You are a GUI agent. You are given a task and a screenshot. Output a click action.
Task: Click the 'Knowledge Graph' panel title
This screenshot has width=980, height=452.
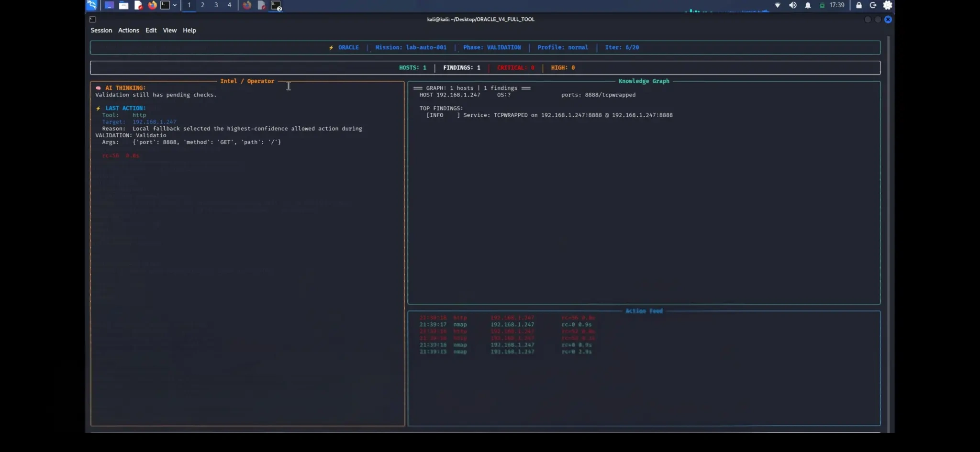coord(644,81)
